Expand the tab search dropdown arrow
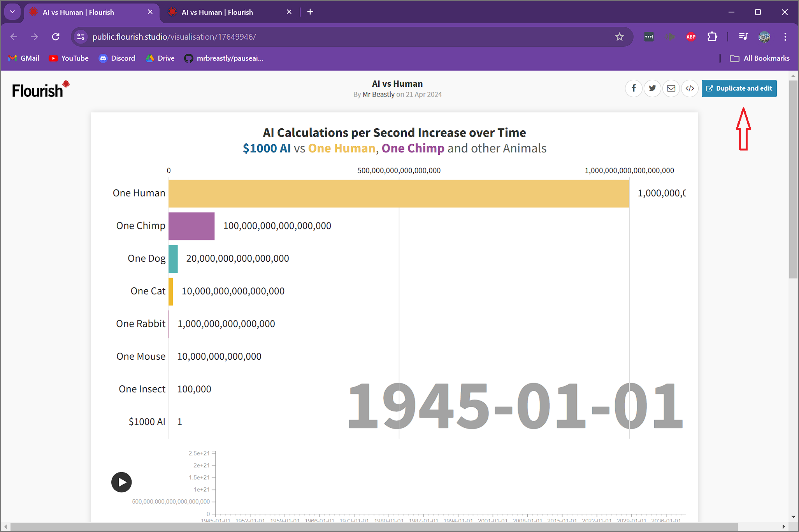Viewport: 799px width, 532px height. point(12,12)
